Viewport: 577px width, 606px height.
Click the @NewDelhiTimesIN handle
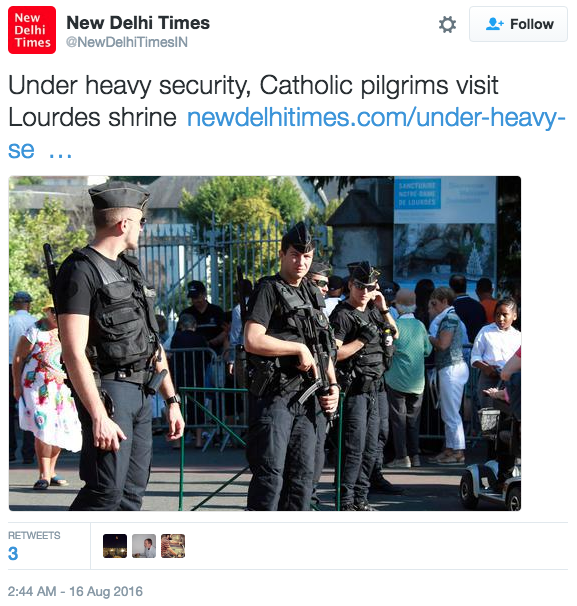pos(127,42)
